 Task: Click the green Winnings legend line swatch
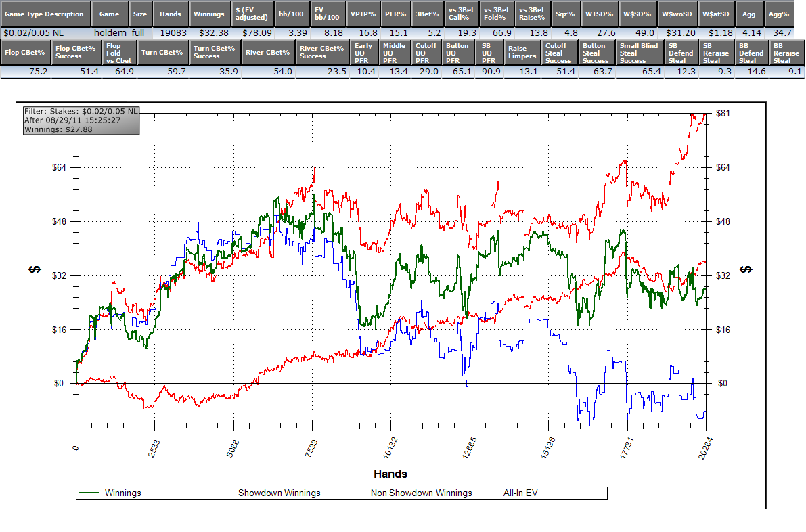[x=88, y=493]
